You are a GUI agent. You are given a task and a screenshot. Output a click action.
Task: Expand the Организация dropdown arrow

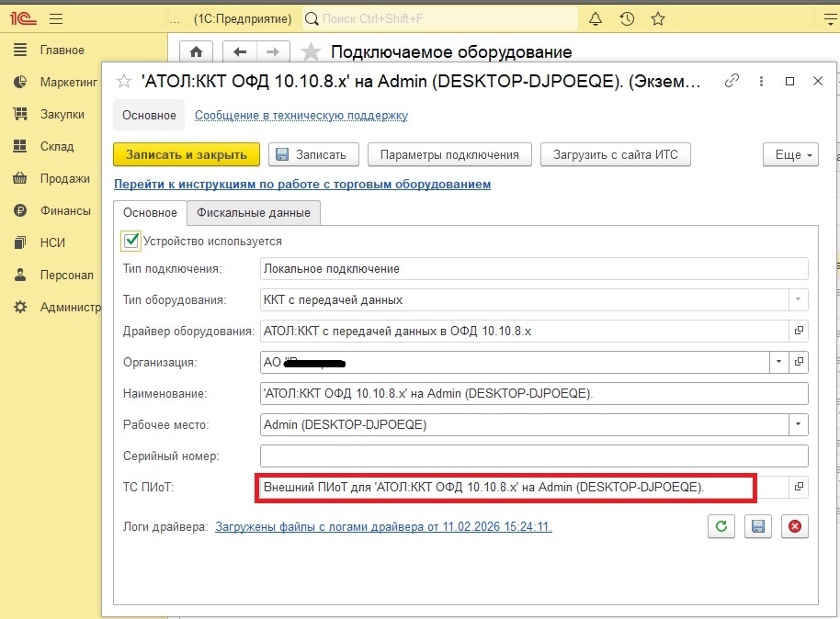[779, 362]
